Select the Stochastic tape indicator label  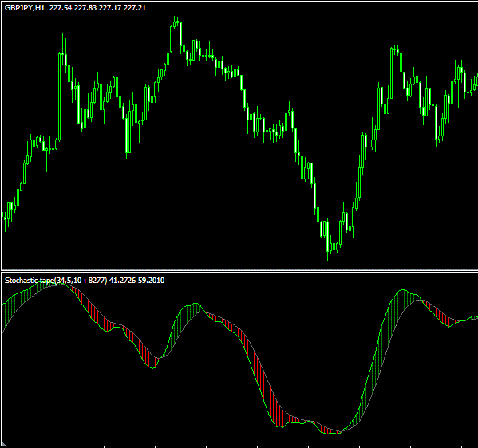point(30,280)
